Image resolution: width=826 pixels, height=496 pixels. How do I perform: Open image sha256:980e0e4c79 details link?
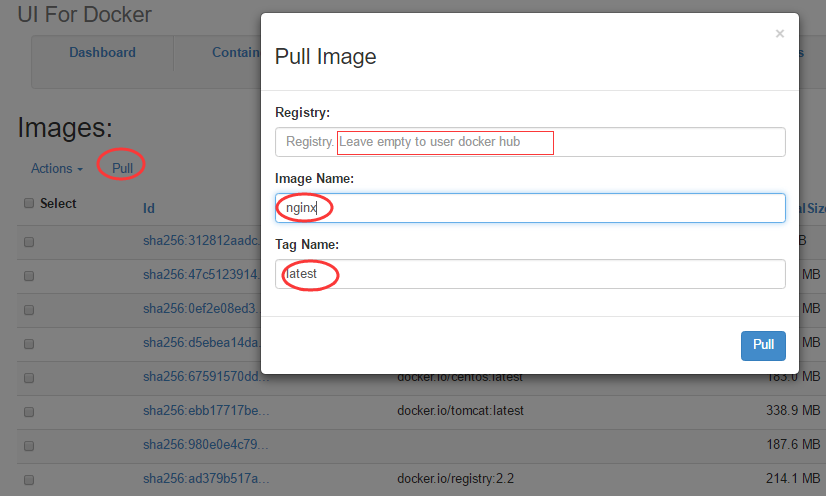tap(205, 444)
